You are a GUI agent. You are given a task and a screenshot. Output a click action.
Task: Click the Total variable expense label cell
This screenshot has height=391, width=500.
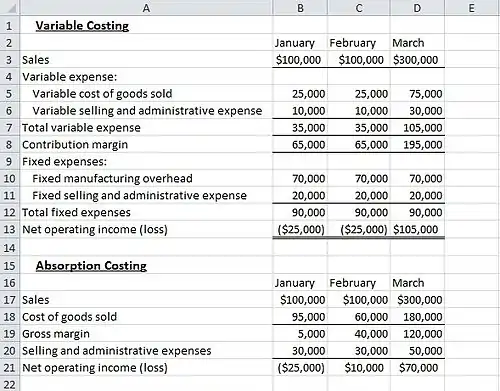146,127
